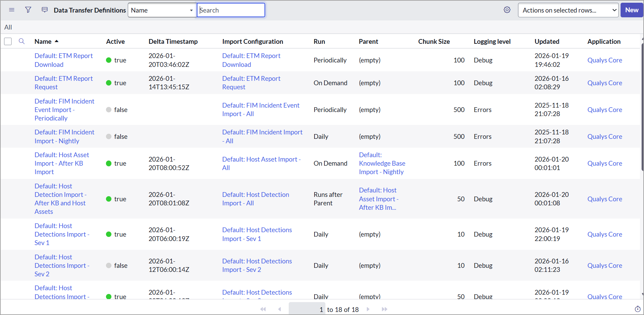Open Qualys Core in Detections Import - Sev 1 row

pos(605,234)
